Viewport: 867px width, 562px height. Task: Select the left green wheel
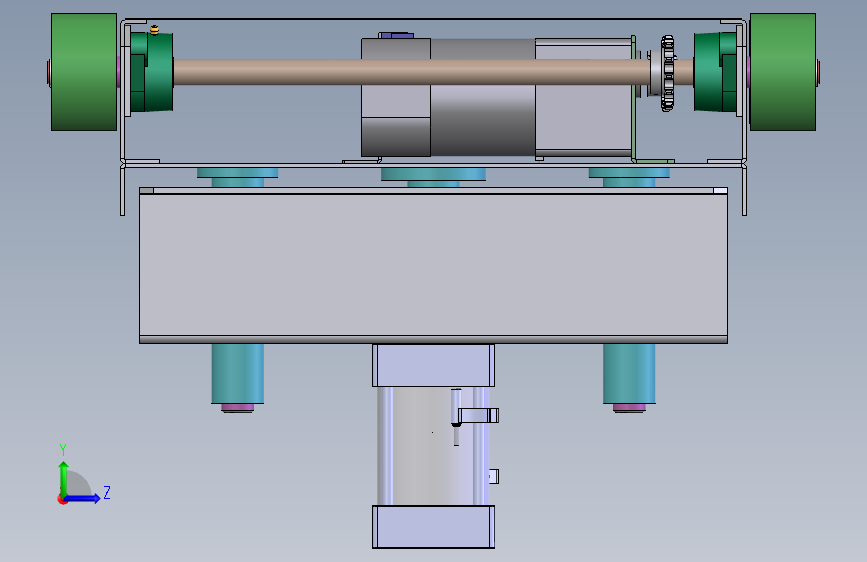tap(84, 72)
